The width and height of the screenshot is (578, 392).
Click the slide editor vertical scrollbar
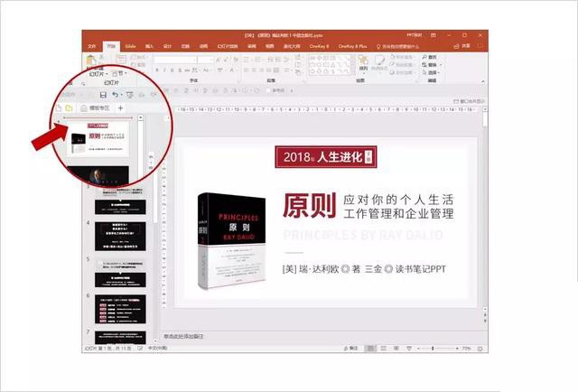point(485,209)
